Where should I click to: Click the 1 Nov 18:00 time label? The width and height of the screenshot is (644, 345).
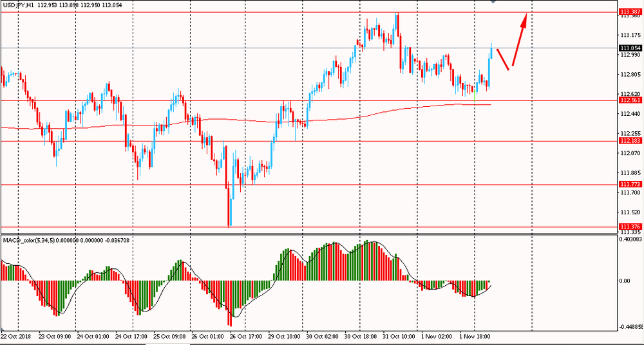coord(475,336)
